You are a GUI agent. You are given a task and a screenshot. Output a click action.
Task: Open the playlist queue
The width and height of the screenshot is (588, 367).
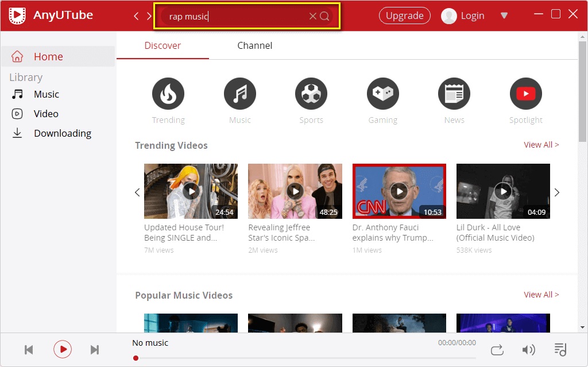[x=560, y=349]
